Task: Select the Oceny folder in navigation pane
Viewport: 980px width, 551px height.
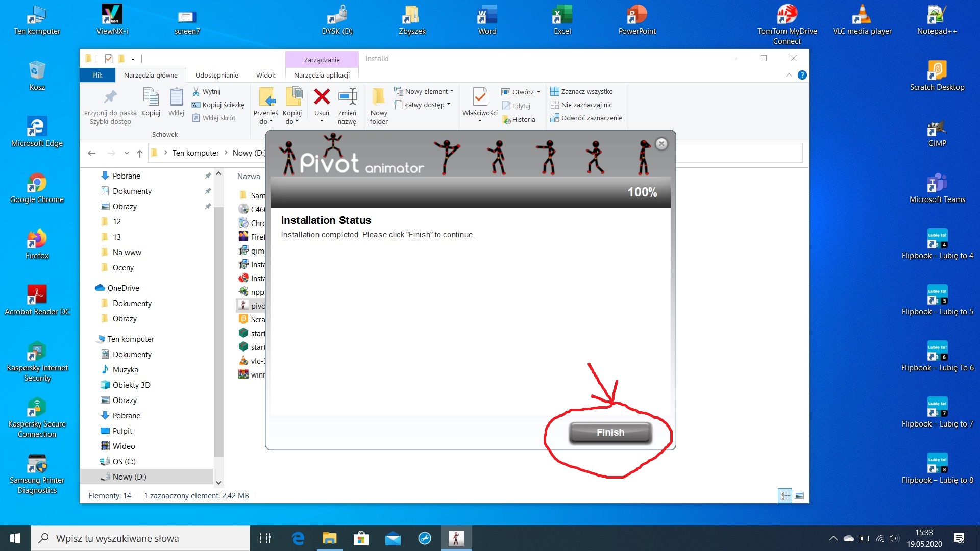Action: point(123,267)
